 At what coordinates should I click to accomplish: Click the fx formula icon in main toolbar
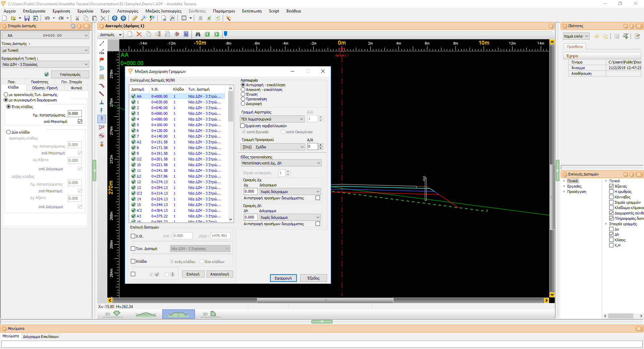click(x=172, y=18)
